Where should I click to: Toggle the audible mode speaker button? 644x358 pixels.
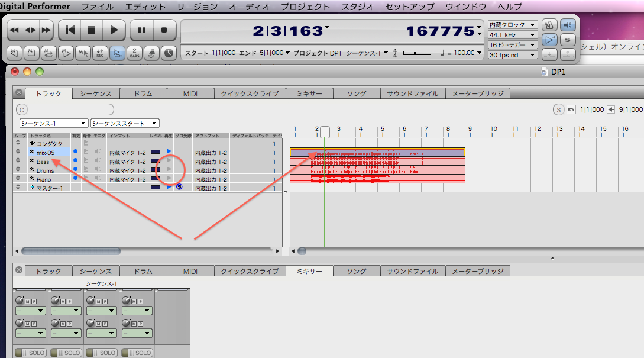(x=568, y=25)
